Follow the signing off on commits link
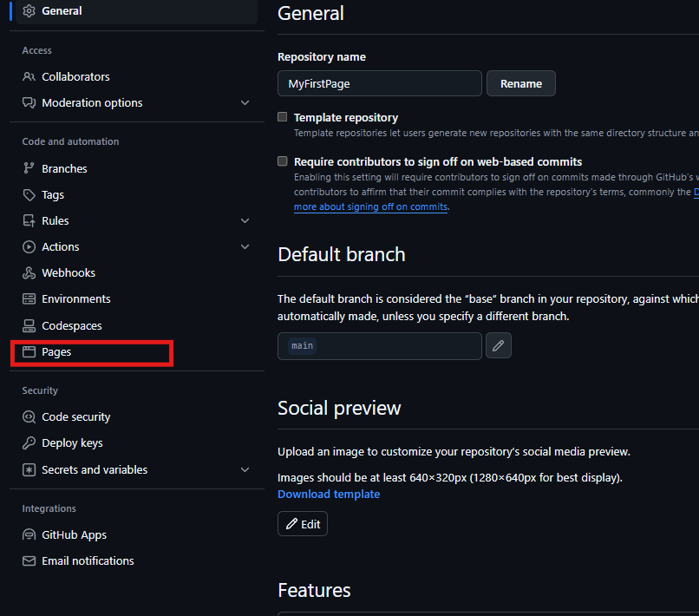The height and width of the screenshot is (616, 699). tap(371, 207)
